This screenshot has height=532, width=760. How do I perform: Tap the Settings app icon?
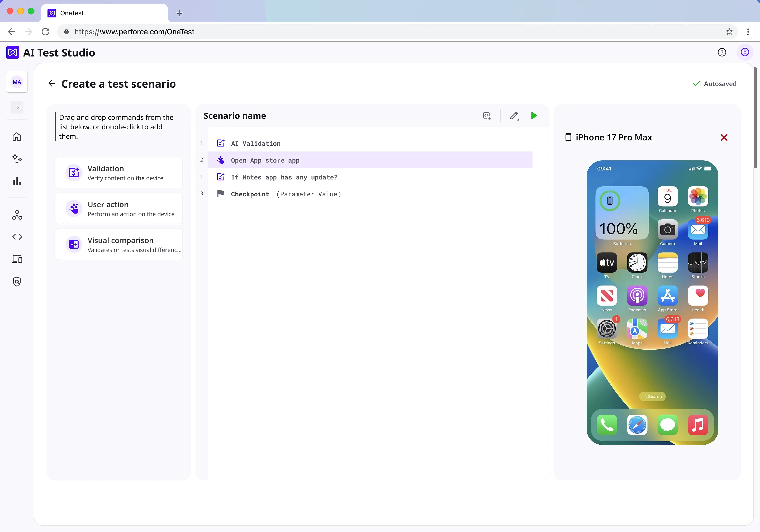point(607,329)
